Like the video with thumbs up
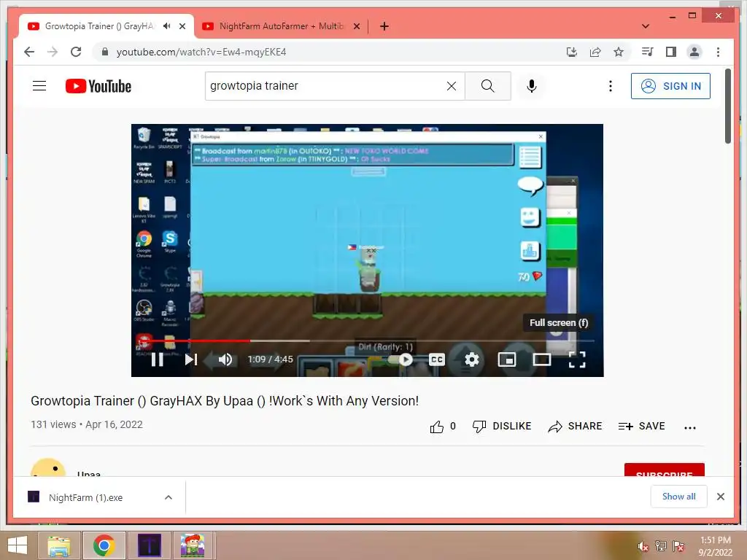 pos(437,427)
